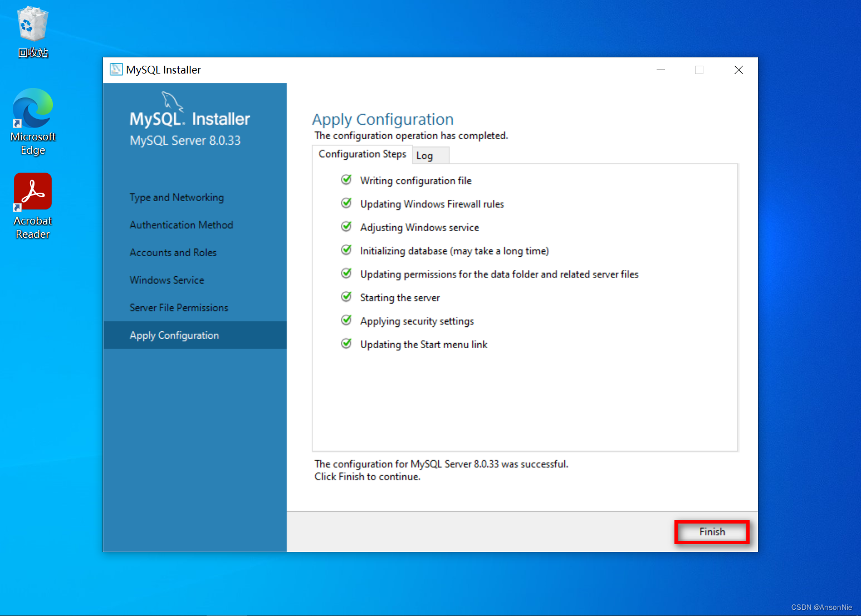Click 'Initializing database (may take a long time)' text
The width and height of the screenshot is (861, 616).
point(454,251)
